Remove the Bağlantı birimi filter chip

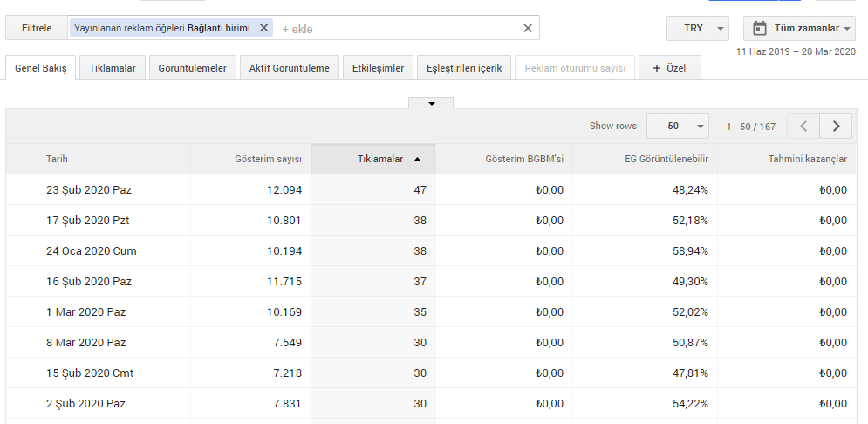(x=264, y=28)
